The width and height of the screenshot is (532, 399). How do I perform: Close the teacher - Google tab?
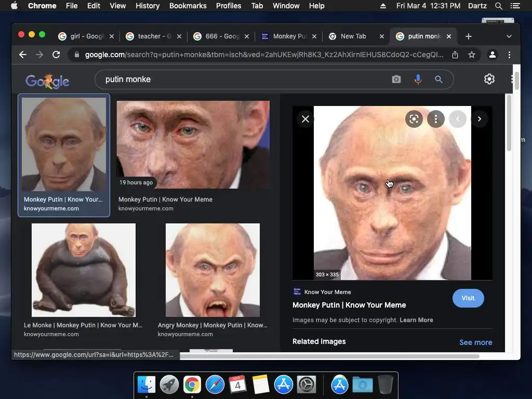tap(179, 36)
